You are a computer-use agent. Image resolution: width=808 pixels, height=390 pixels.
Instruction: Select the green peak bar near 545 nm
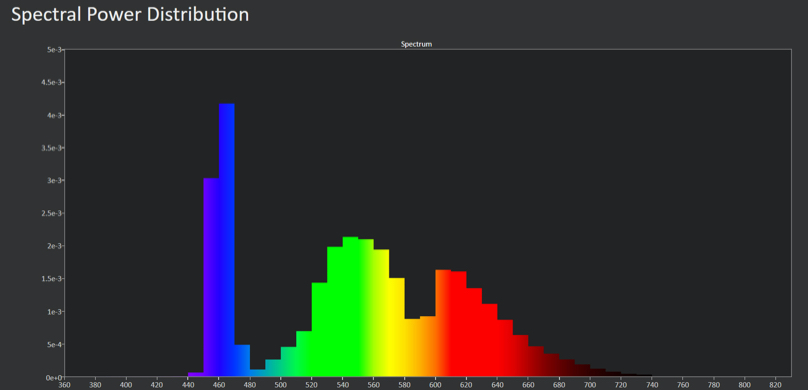350,307
